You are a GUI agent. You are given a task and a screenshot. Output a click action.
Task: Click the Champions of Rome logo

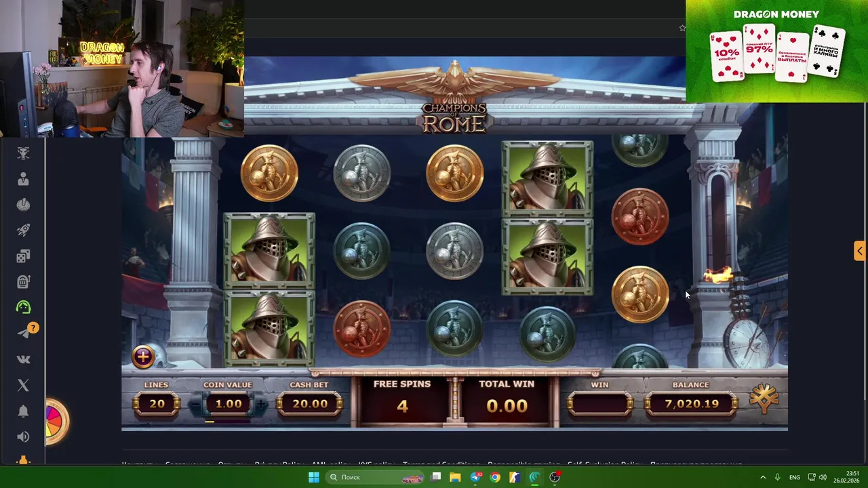click(454, 117)
